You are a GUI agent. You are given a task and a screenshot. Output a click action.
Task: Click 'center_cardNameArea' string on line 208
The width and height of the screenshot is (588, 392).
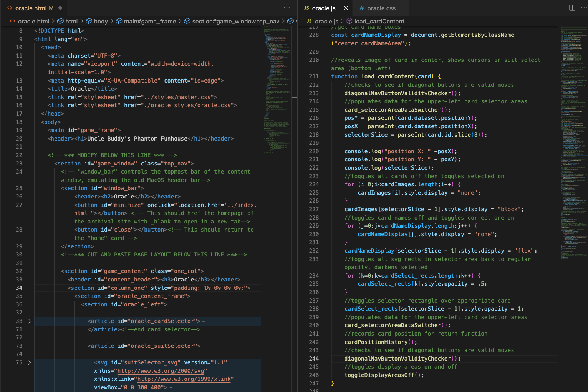369,43
